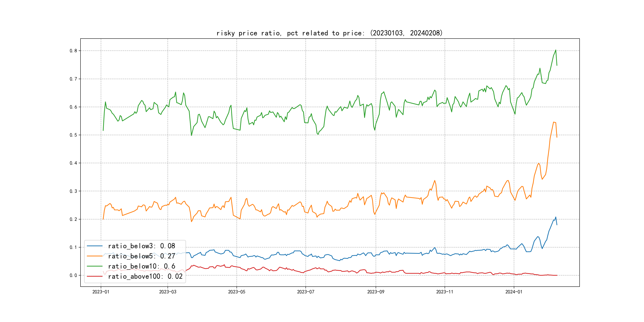Click the blue line's highest peak near 0.2

click(x=556, y=217)
